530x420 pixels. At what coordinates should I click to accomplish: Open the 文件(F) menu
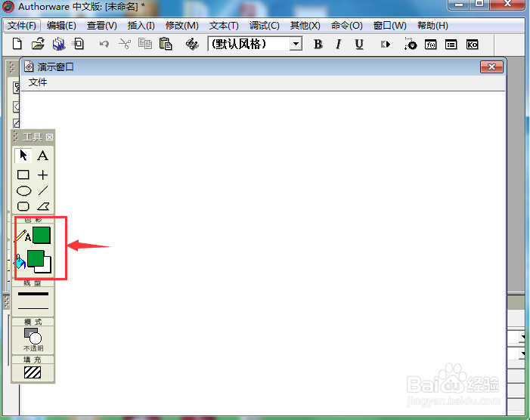pyautogui.click(x=22, y=26)
